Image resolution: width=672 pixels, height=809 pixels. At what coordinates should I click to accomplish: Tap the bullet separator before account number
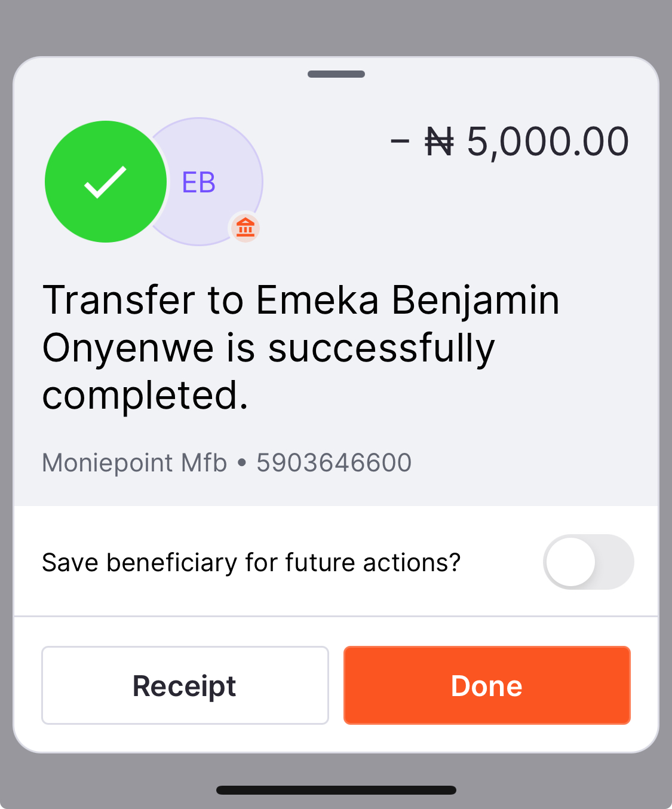tap(242, 463)
